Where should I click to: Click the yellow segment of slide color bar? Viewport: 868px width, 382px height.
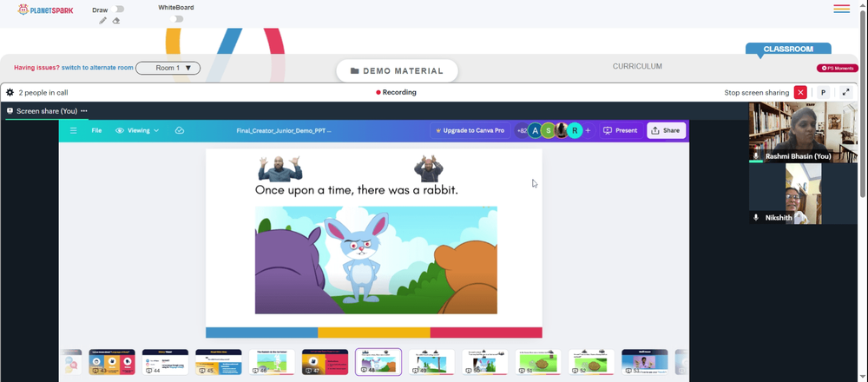373,333
